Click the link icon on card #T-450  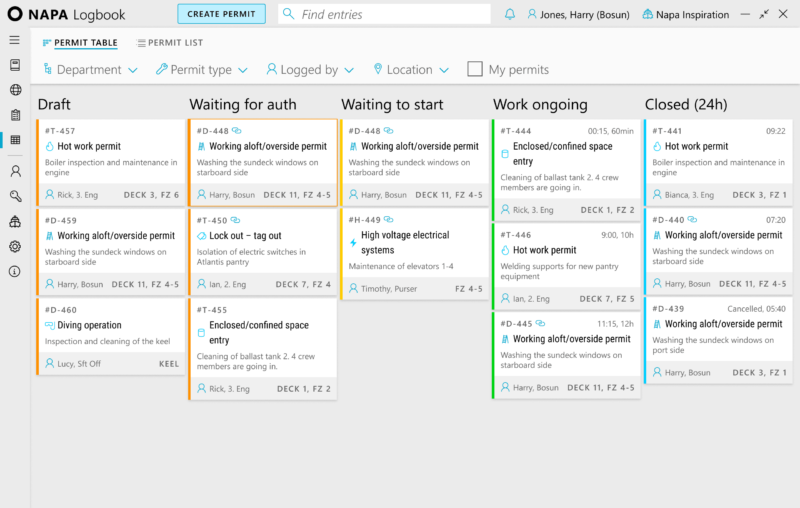(235, 220)
